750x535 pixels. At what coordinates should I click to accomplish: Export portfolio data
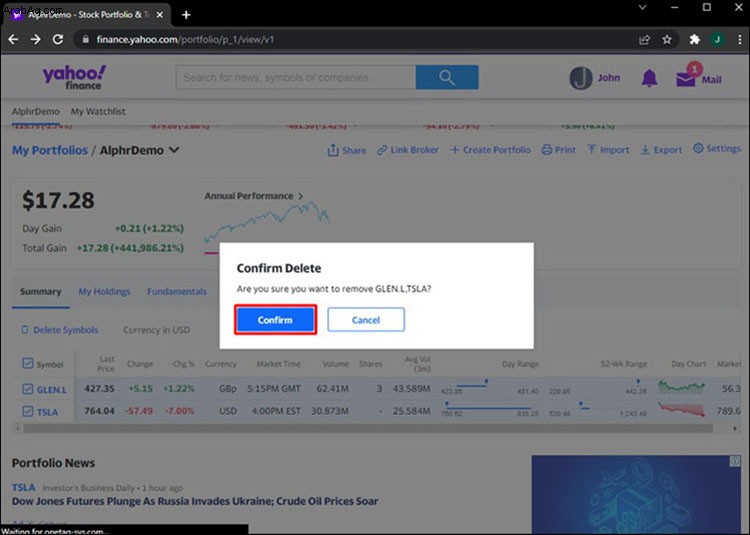[662, 150]
